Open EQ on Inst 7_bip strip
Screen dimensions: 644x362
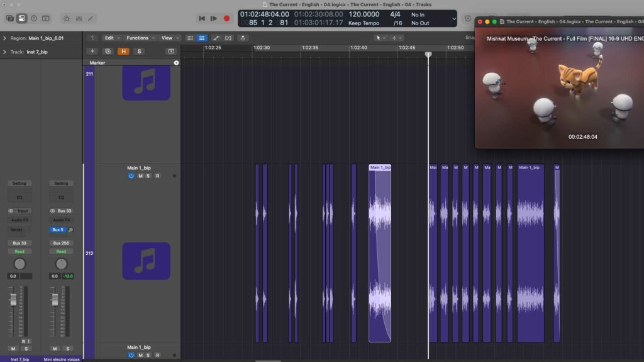tap(19, 197)
